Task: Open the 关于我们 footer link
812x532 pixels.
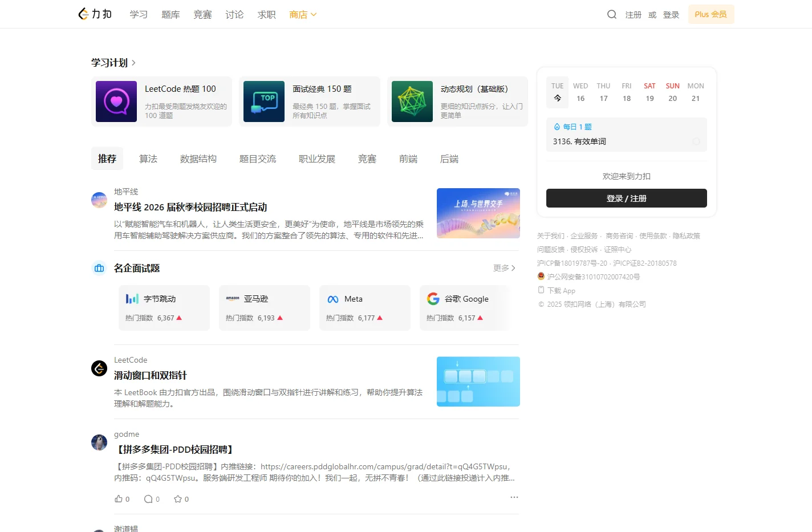Action: 551,236
